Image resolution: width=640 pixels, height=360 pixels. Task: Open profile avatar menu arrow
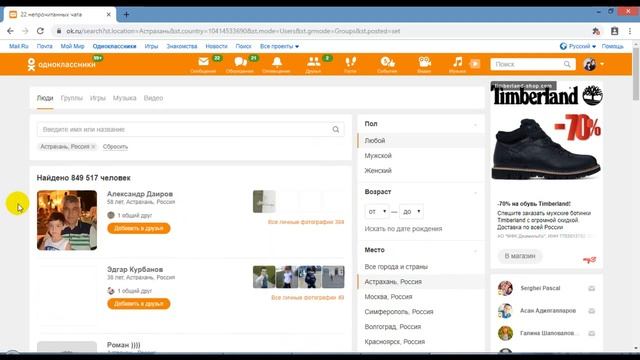coord(602,64)
